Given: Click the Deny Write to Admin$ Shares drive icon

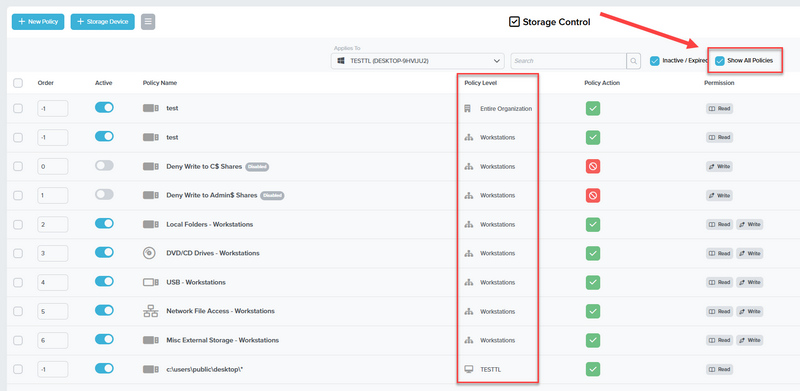Looking at the screenshot, I should click(151, 195).
